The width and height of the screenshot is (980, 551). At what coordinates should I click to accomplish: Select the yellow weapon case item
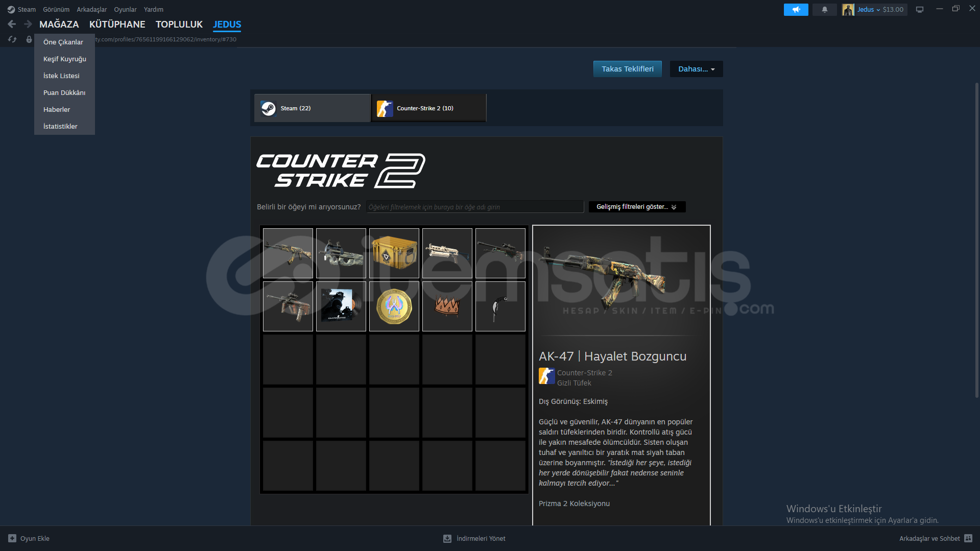tap(394, 253)
